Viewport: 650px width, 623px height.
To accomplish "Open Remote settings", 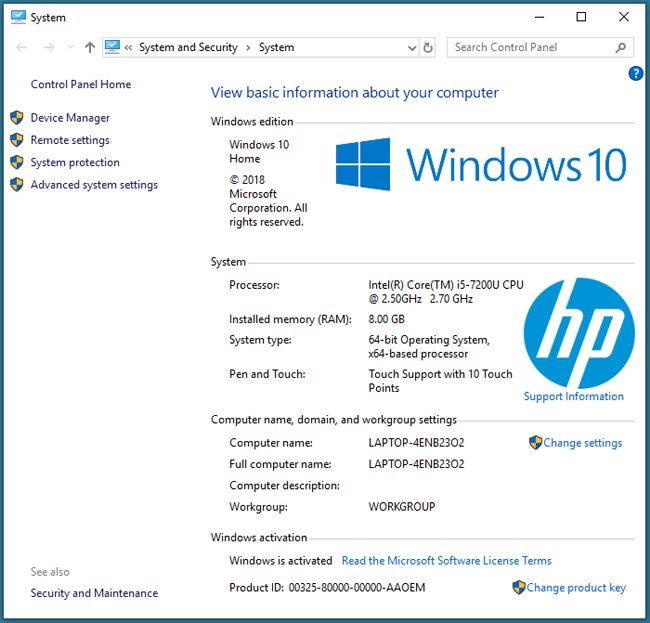I will tap(70, 140).
